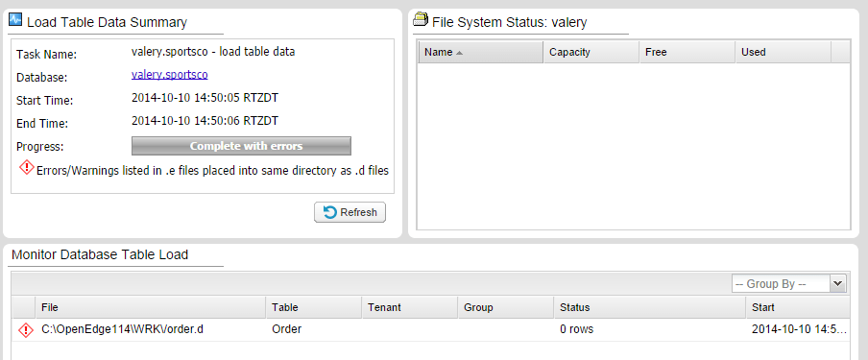Sort file systems by Name column
The image size is (868, 360).
coord(480,52)
